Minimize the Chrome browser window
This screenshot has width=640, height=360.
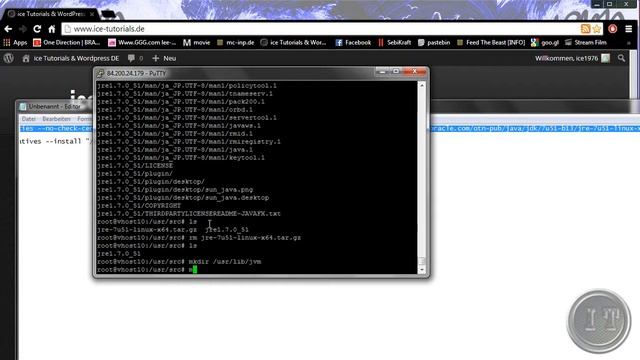click(x=598, y=4)
